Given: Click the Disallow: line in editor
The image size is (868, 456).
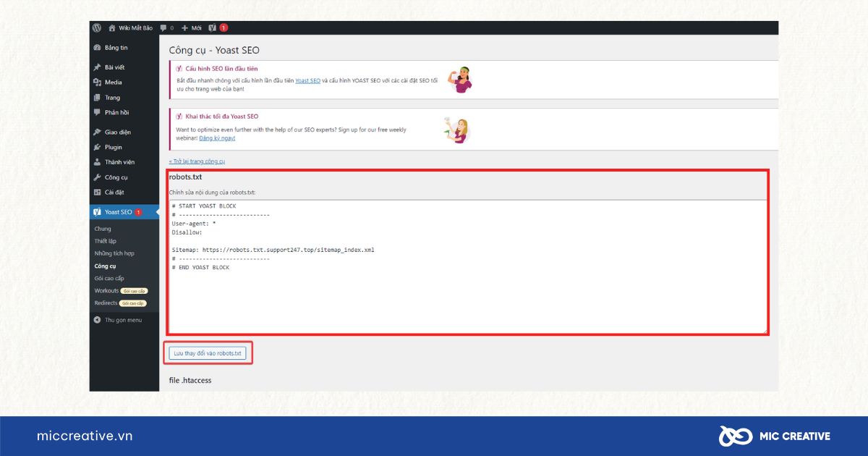Looking at the screenshot, I should pos(187,232).
